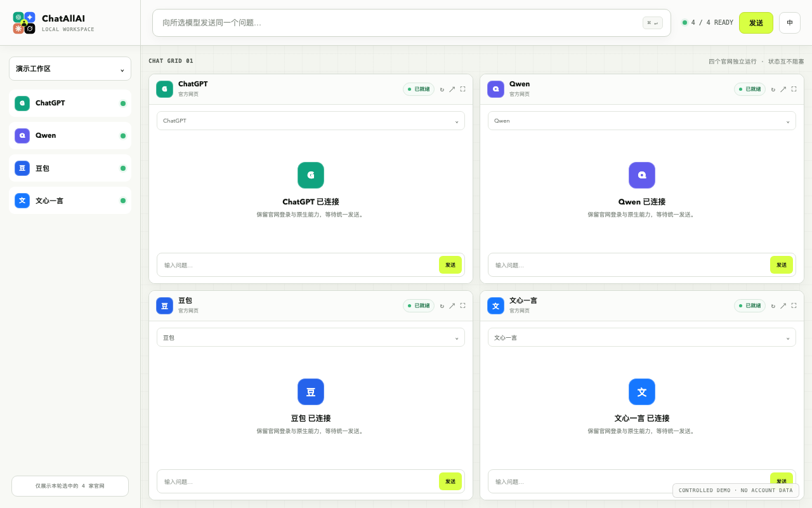Click Qwen panel's open-external arrow icon
This screenshot has height=508, width=812.
[783, 90]
